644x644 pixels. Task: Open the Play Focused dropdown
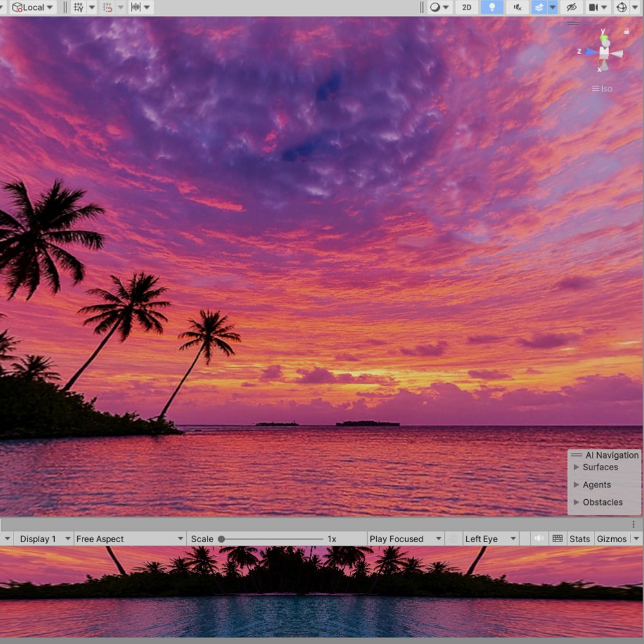[x=405, y=539]
